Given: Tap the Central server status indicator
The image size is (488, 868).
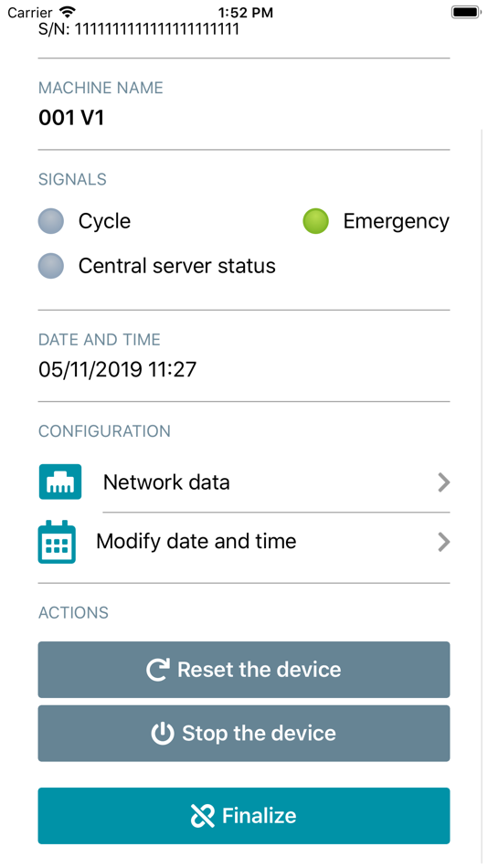Looking at the screenshot, I should 51,266.
